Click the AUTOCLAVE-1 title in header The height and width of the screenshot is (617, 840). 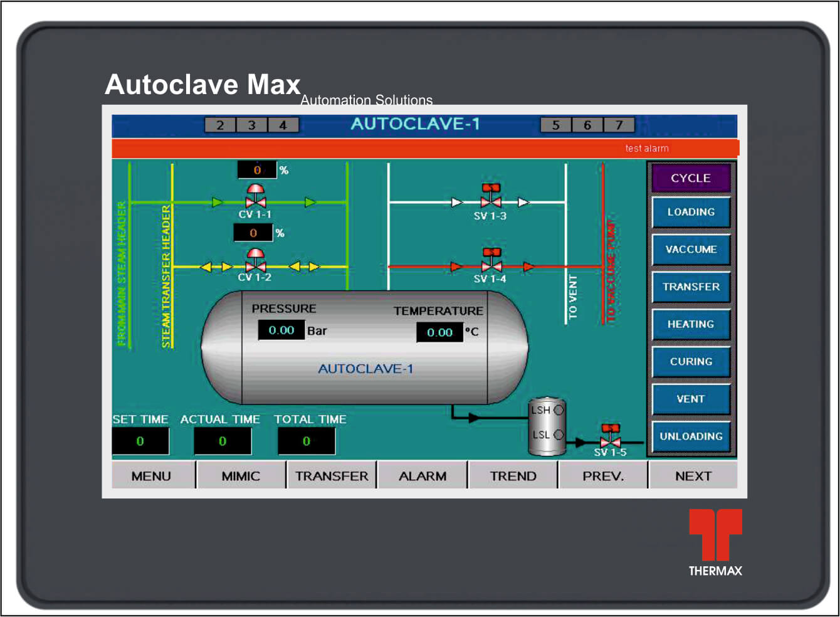point(415,124)
